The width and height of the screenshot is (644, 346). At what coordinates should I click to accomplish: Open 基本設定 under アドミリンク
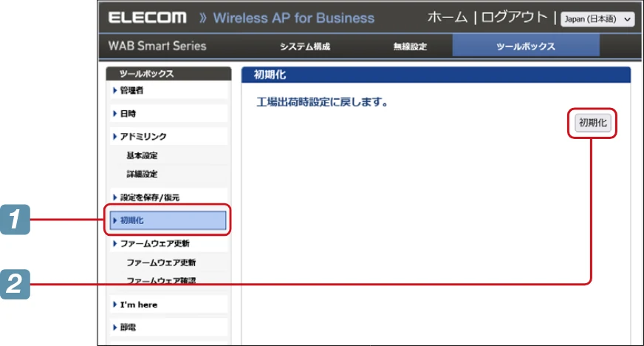pyautogui.click(x=142, y=155)
